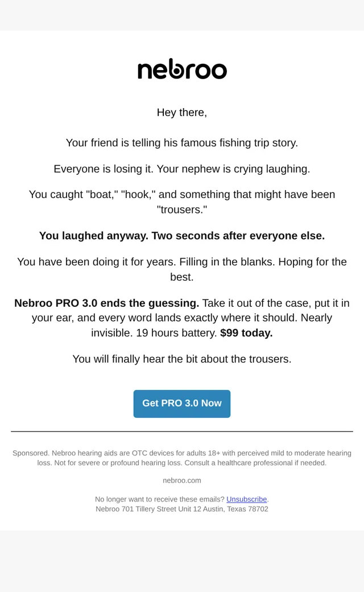
Task: Click the Get PRO 3.0 Now button
Action: click(x=182, y=404)
